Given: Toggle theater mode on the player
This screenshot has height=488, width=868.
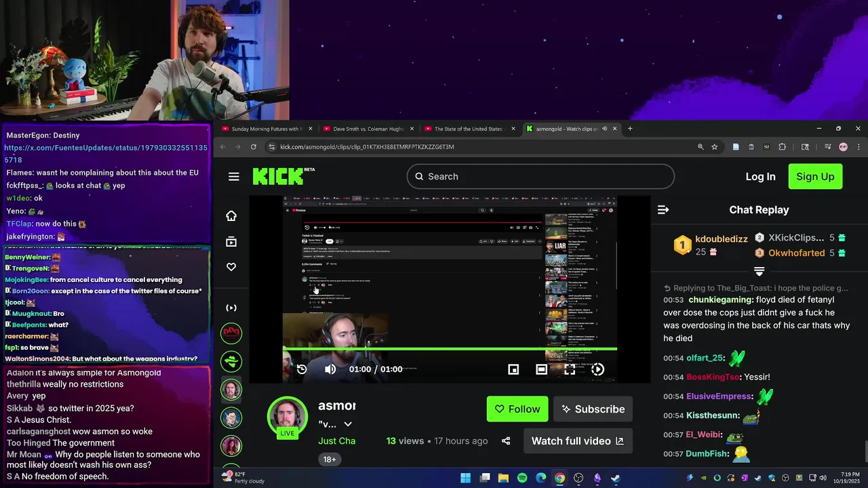Looking at the screenshot, I should click(x=541, y=369).
